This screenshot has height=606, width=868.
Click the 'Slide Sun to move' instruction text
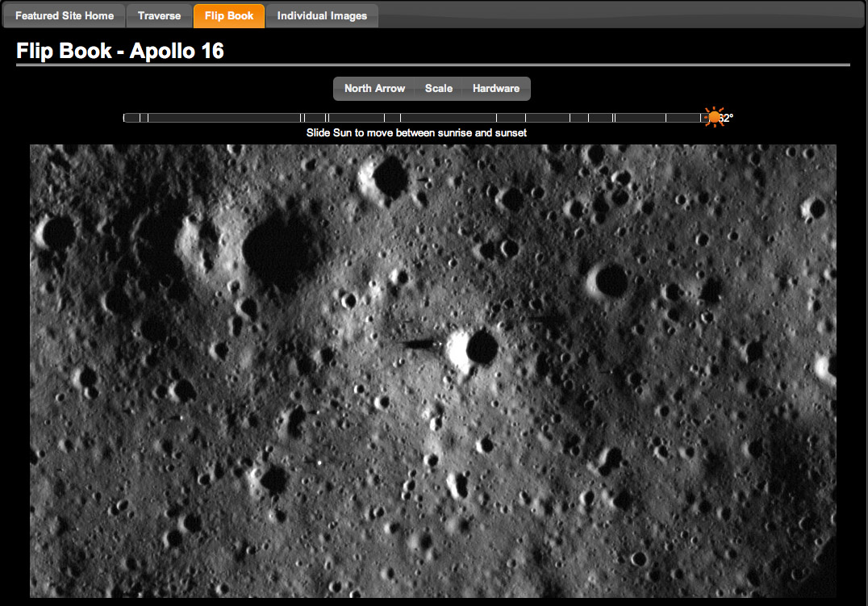click(416, 133)
